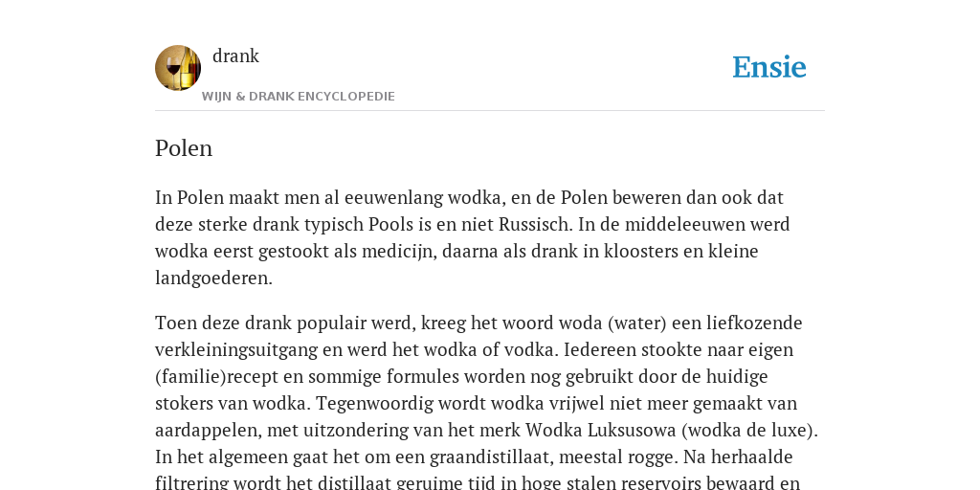980x490 pixels.
Task: Click the author name 'drank'
Action: pyautogui.click(x=235, y=56)
